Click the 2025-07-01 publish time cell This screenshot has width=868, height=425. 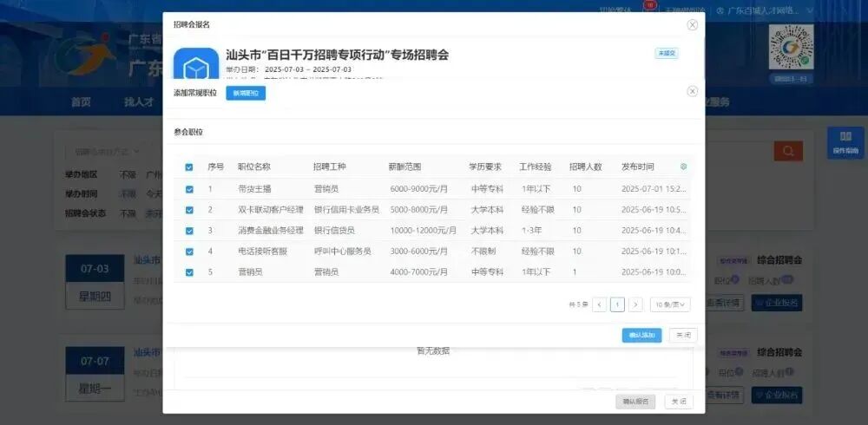[654, 189]
